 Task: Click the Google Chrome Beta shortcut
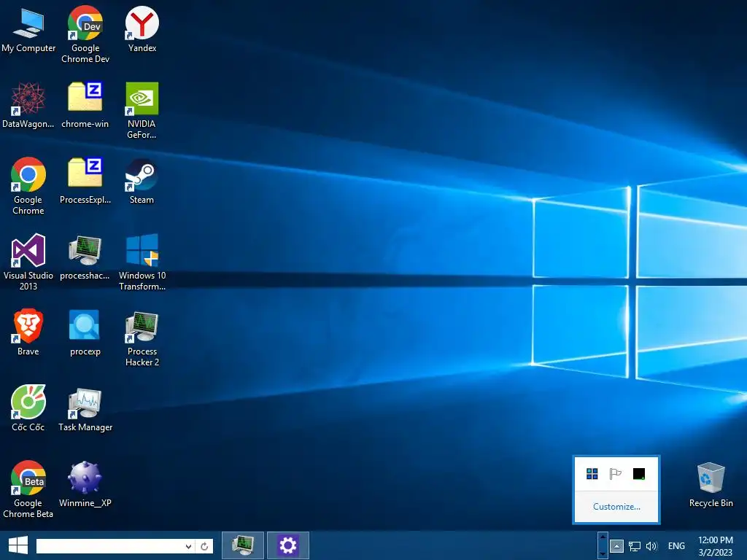tap(28, 489)
